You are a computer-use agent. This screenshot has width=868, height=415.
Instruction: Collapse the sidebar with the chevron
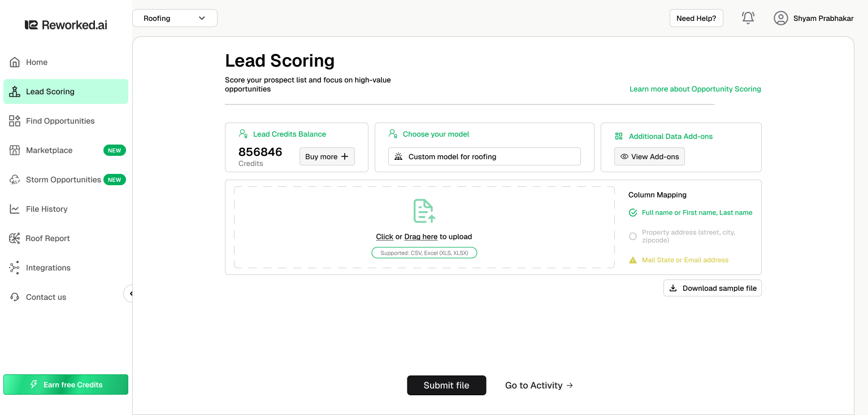click(131, 294)
